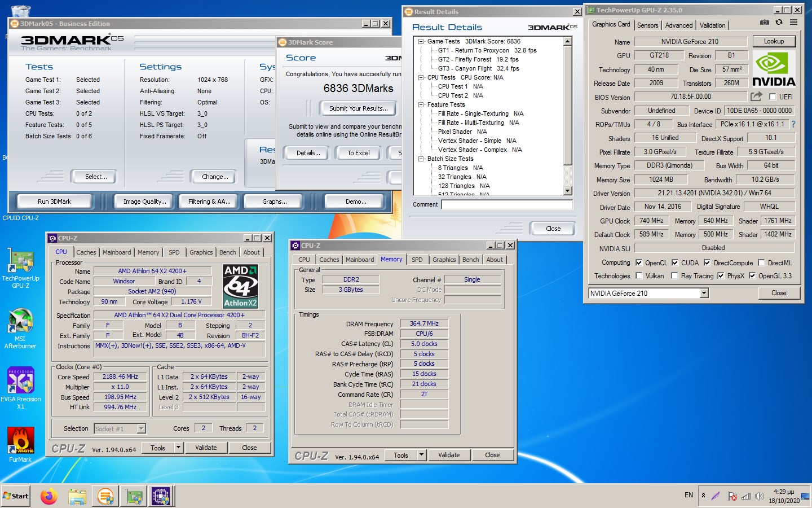Click the Start button
812x508 pixels.
tap(16, 496)
